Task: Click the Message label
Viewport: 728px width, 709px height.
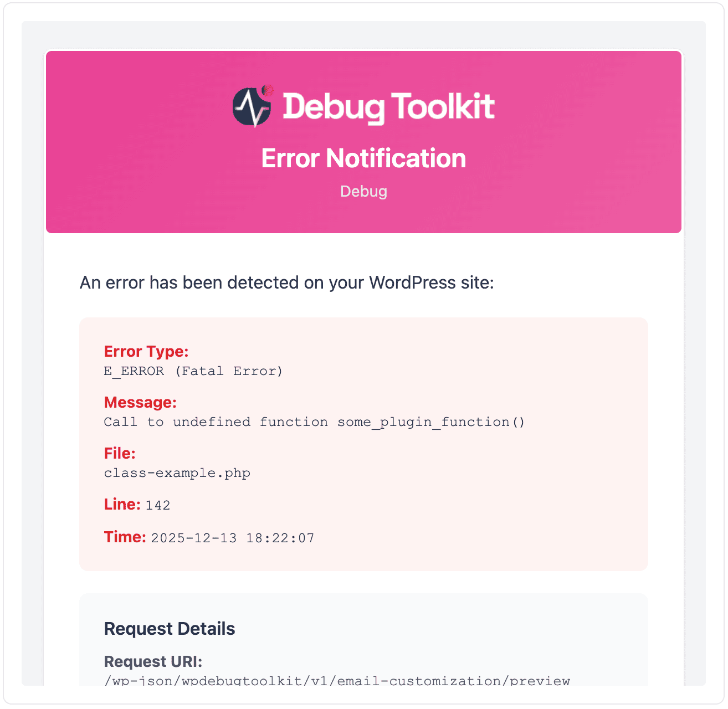Action: [x=140, y=403]
